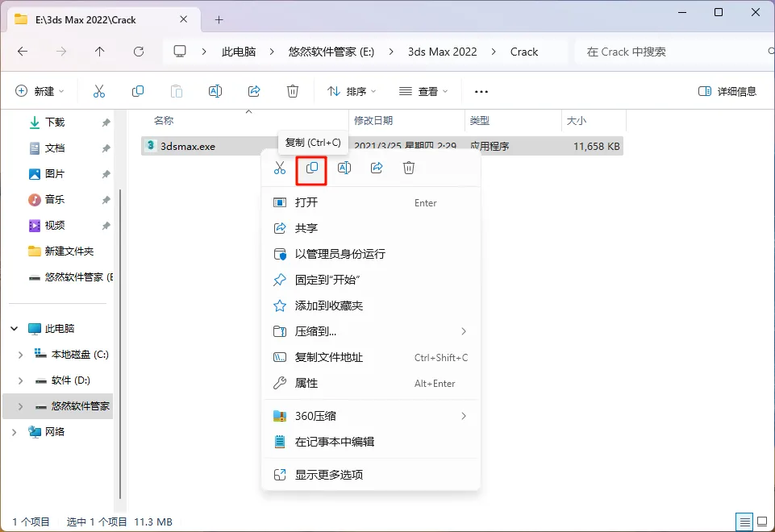Click the chevron after 3ds Max 2022 breadcrumb
Viewport: 775px width, 532px height.
(494, 52)
